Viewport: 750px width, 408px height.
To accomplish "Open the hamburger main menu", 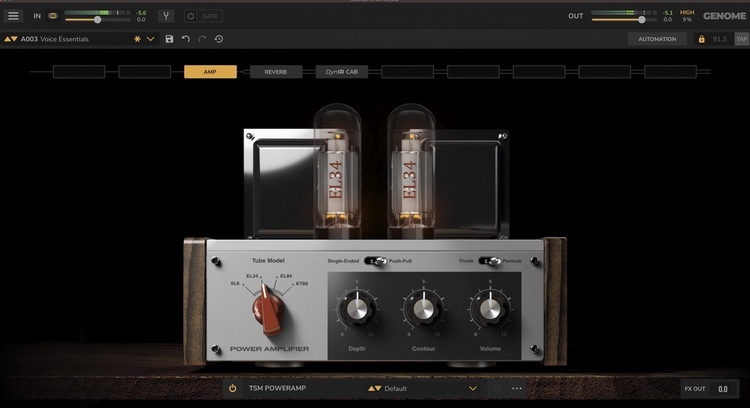I will coord(13,16).
